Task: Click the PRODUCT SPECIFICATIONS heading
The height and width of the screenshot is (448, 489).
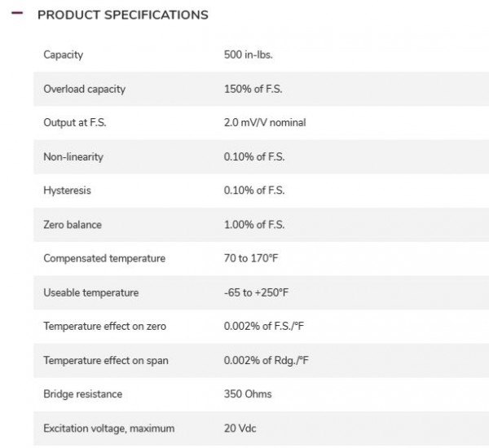Action: tap(122, 15)
